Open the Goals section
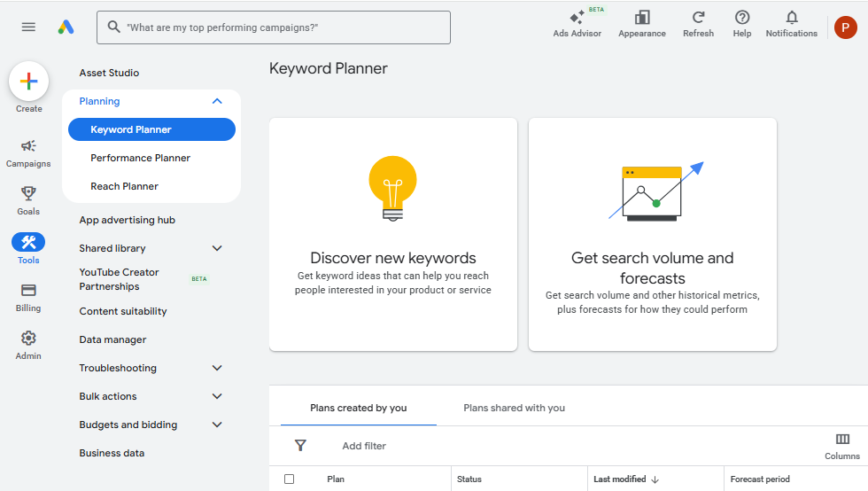This screenshot has width=868, height=491. point(28,200)
